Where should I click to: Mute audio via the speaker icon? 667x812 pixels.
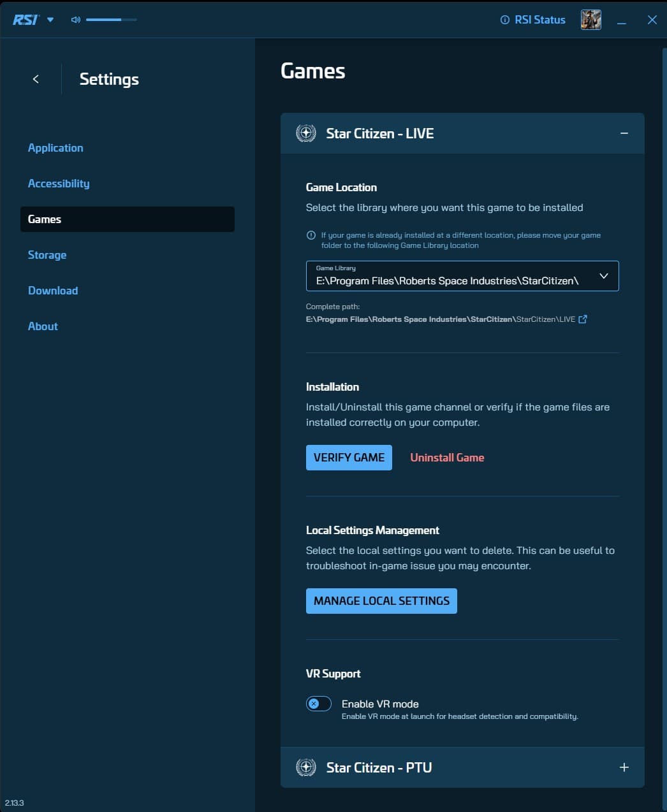(76, 20)
